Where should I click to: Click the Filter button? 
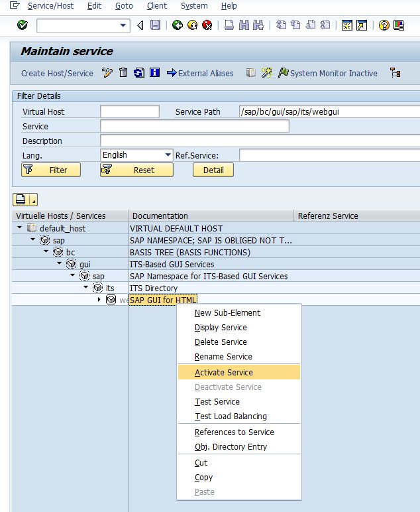click(51, 170)
